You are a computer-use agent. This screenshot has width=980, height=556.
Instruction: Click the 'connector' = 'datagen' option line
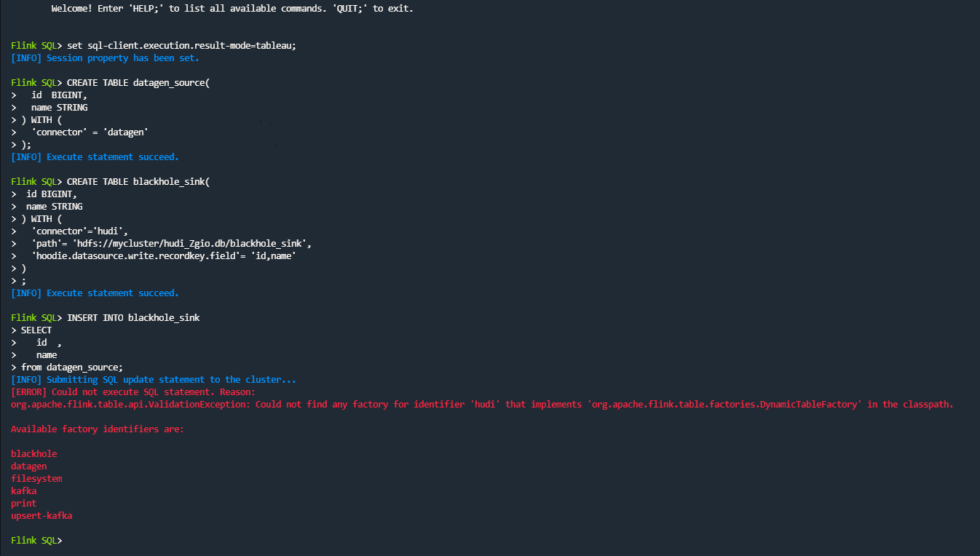click(90, 132)
